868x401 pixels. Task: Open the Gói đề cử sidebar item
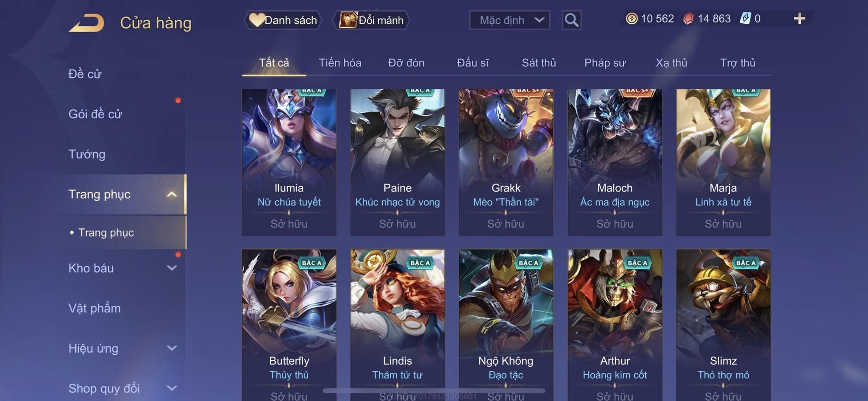(x=95, y=114)
